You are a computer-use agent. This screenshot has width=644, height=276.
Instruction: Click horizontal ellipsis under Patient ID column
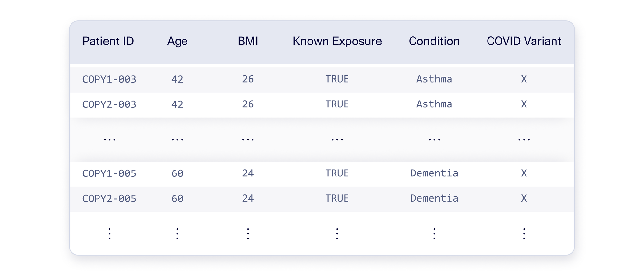point(109,140)
